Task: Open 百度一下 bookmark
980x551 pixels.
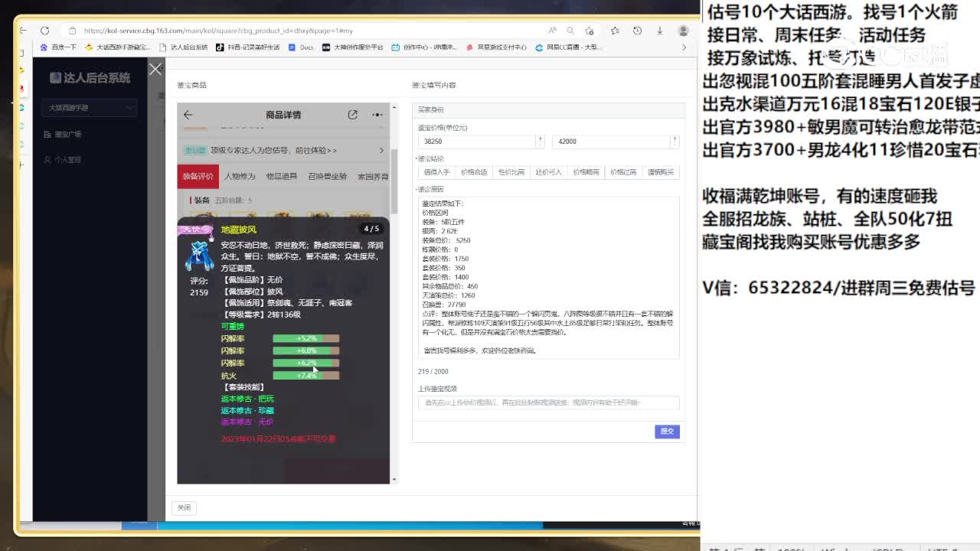Action: pyautogui.click(x=58, y=47)
